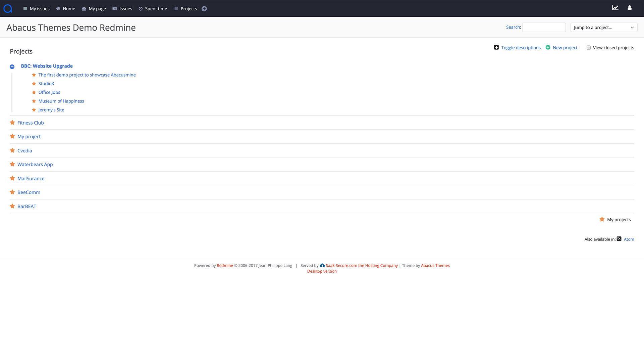Click the star icon beside Fitness Club
644x363 pixels.
click(x=12, y=123)
